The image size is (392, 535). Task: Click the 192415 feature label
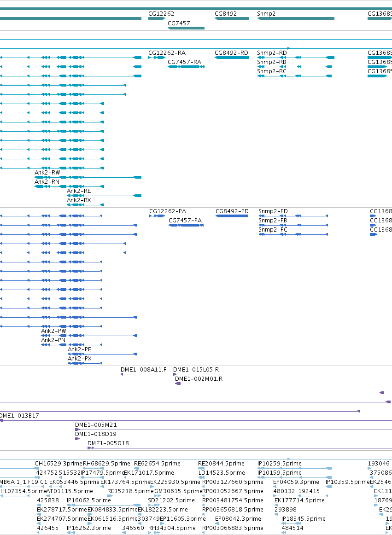[x=309, y=491]
